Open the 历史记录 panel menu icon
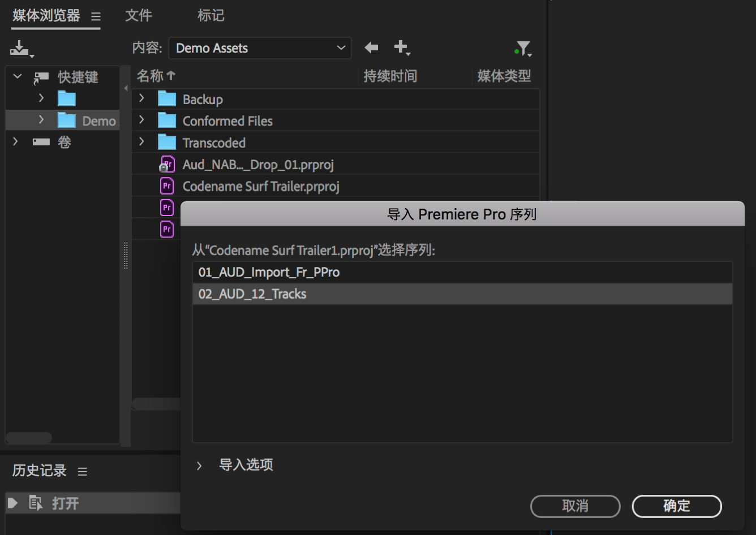 click(83, 472)
